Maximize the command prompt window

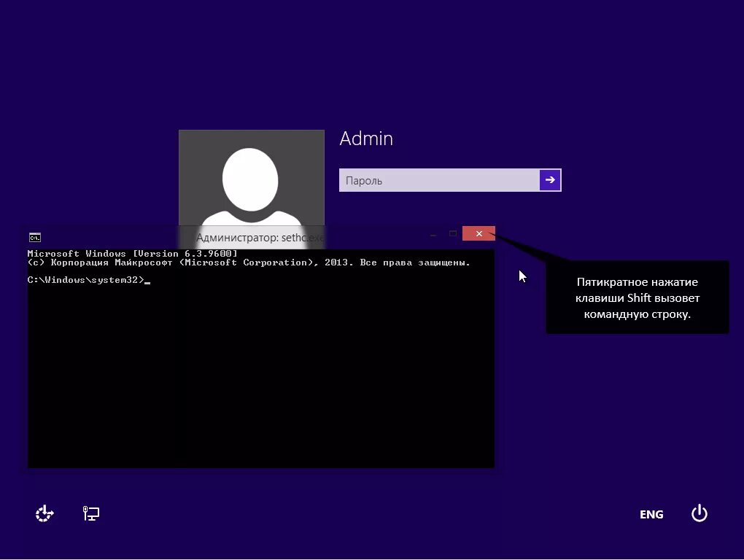[454, 233]
